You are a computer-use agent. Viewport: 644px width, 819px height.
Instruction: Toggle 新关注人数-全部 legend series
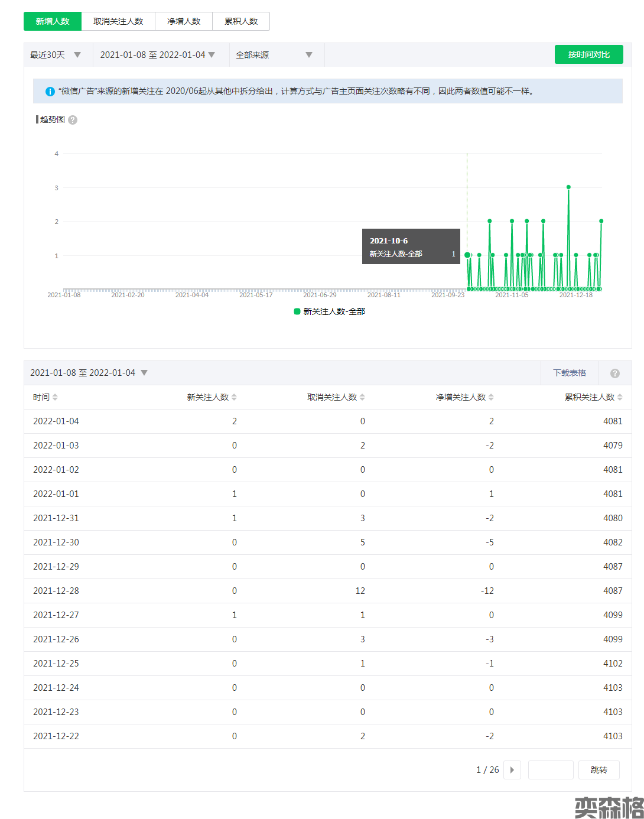[329, 311]
